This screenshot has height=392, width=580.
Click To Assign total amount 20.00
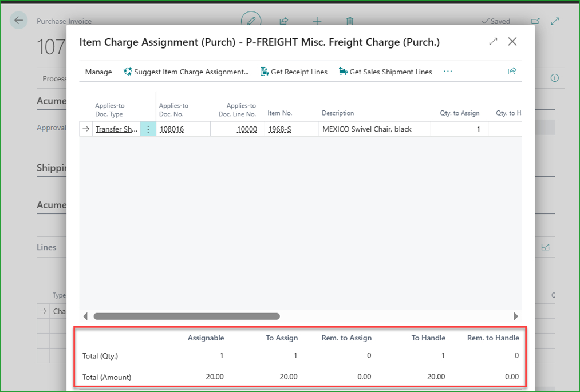[288, 377]
